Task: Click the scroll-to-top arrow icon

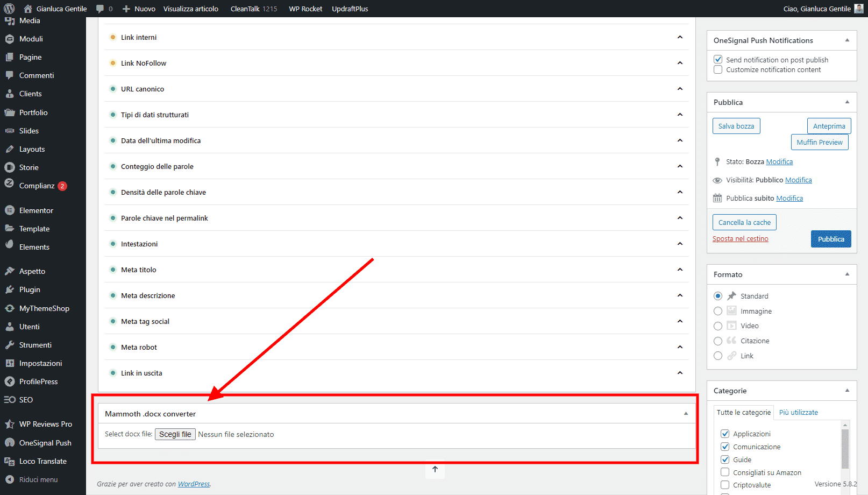Action: point(435,469)
